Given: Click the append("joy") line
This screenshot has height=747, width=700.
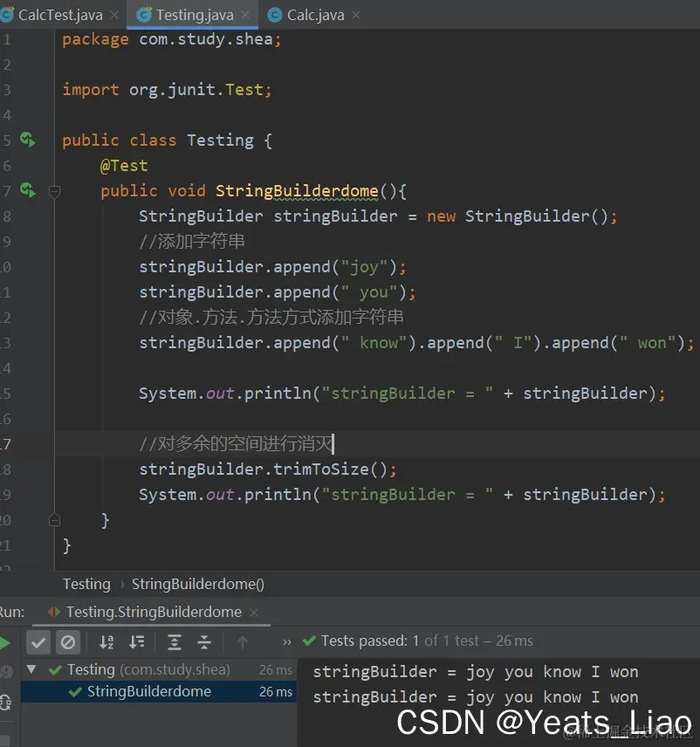Looking at the screenshot, I should [x=272, y=267].
